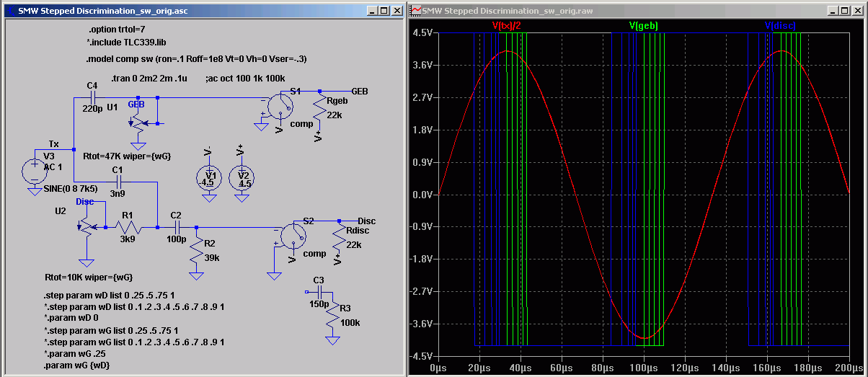Image resolution: width=868 pixels, height=377 pixels.
Task: Open the waveform window's title bar icon menu
Action: click(416, 11)
